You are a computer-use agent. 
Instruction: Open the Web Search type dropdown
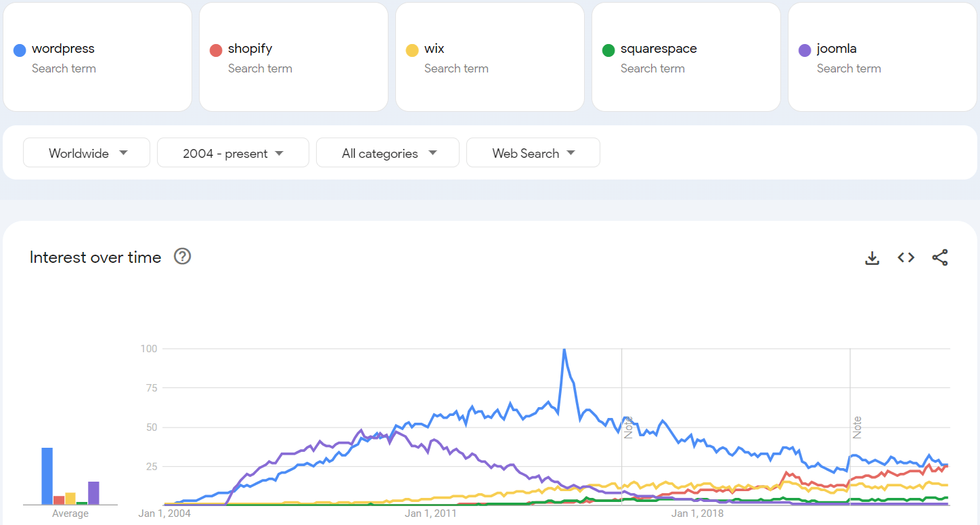[x=533, y=152]
